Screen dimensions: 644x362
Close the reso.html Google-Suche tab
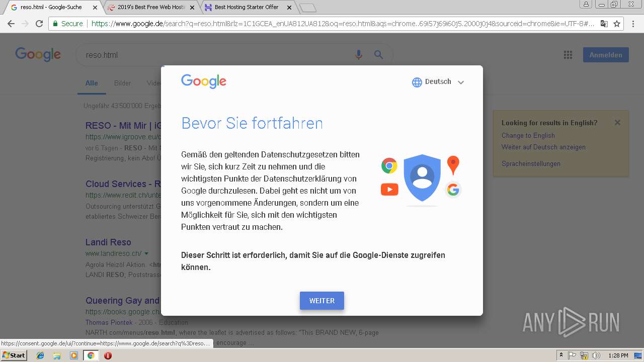point(95,8)
